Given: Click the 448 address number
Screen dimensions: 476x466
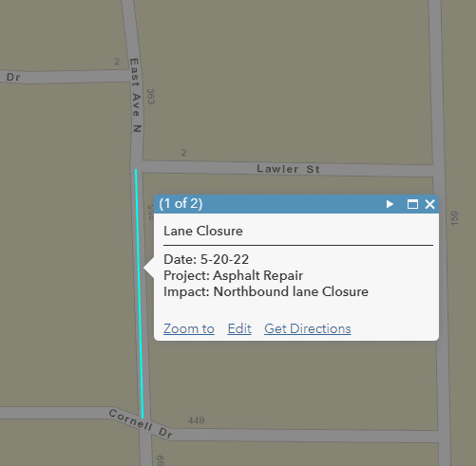Looking at the screenshot, I should (x=197, y=420).
